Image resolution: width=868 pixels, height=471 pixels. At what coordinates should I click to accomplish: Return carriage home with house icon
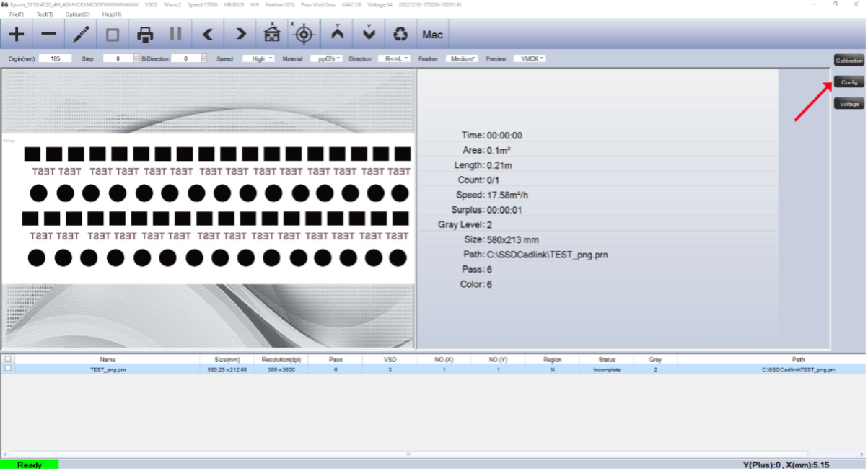[x=272, y=34]
